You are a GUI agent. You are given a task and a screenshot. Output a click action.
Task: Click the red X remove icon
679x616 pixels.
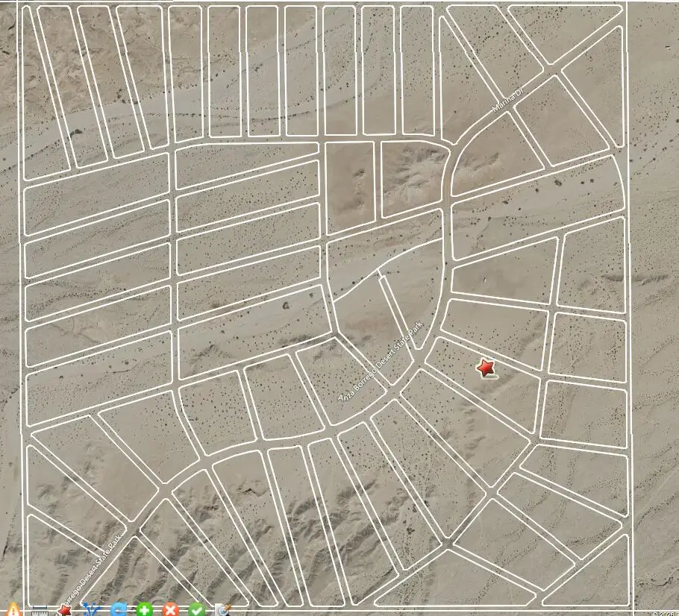169,609
